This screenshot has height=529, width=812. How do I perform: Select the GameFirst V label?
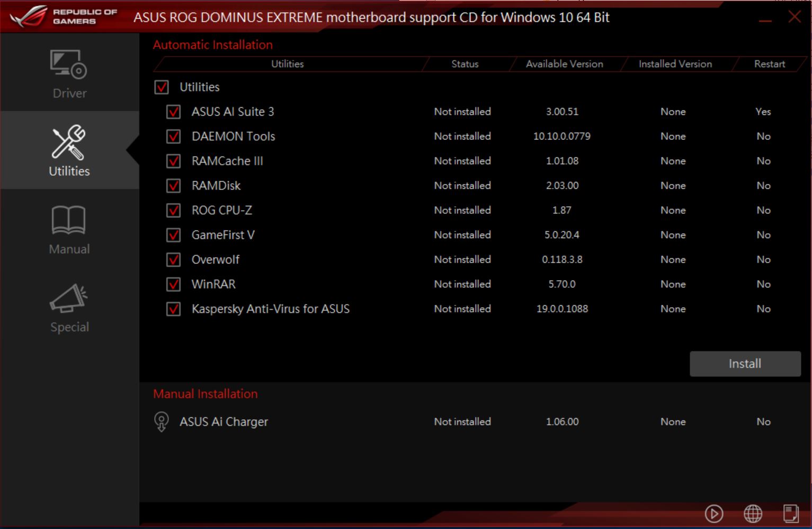tap(223, 235)
